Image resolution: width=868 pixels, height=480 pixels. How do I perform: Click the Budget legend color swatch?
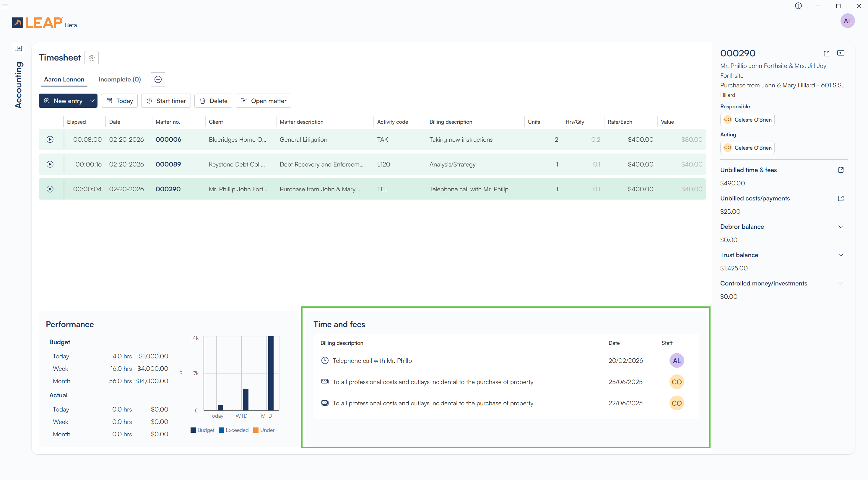[x=193, y=430]
